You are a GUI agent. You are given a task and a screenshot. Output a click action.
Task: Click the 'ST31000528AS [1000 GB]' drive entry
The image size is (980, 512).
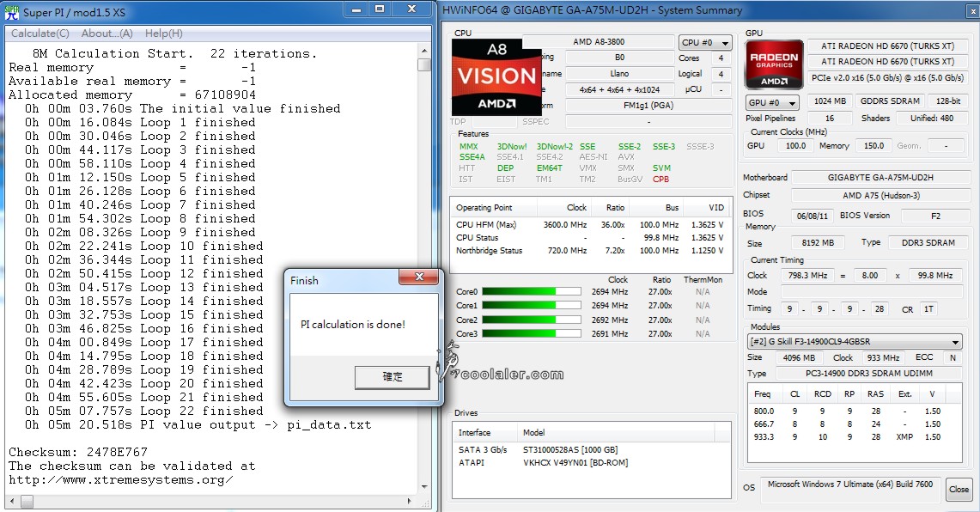(570, 450)
